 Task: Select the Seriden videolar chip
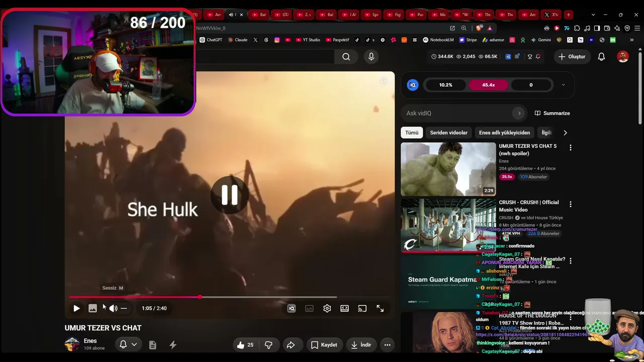(x=449, y=133)
